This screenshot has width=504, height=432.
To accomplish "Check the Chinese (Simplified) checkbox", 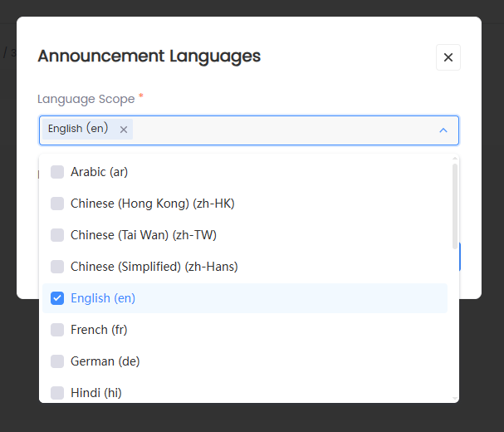I will [x=57, y=267].
